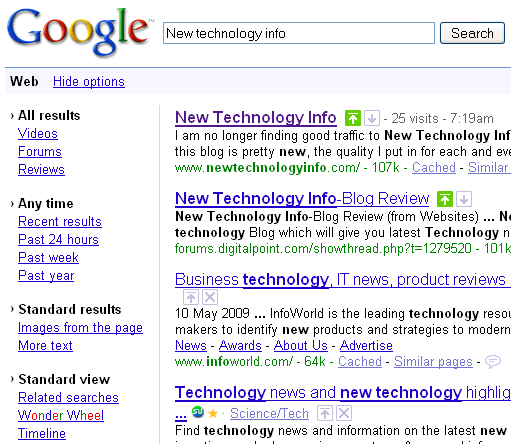
Task: Promote the Technology news highlights result
Action: point(325,413)
